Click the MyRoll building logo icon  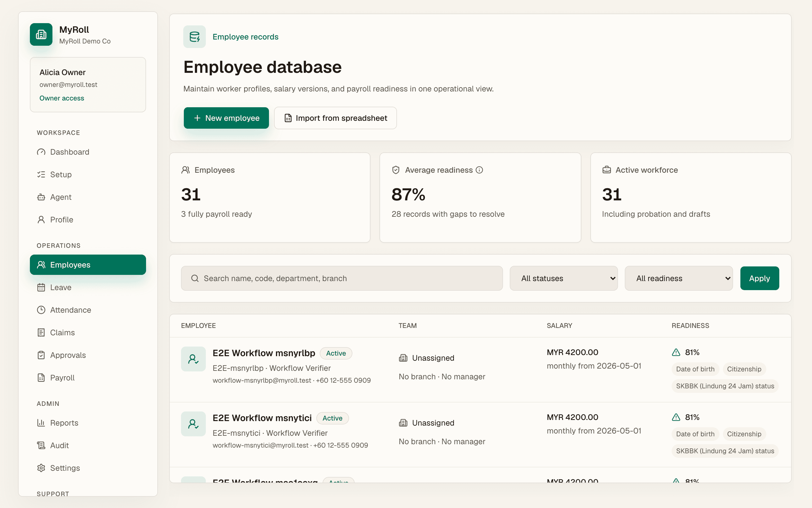41,34
